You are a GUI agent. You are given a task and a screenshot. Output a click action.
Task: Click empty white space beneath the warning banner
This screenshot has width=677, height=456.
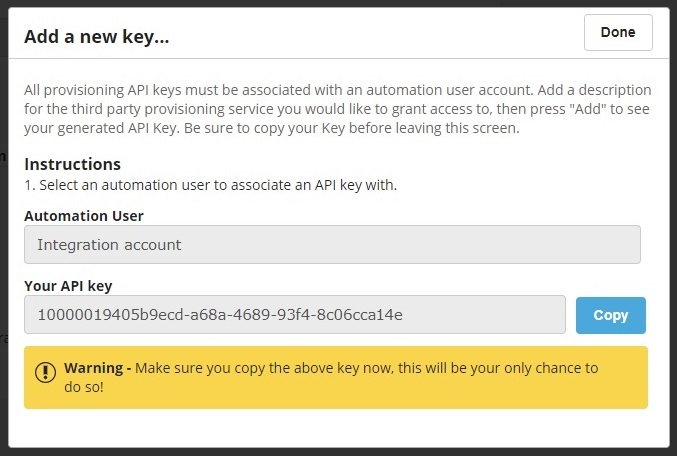pyautogui.click(x=338, y=428)
